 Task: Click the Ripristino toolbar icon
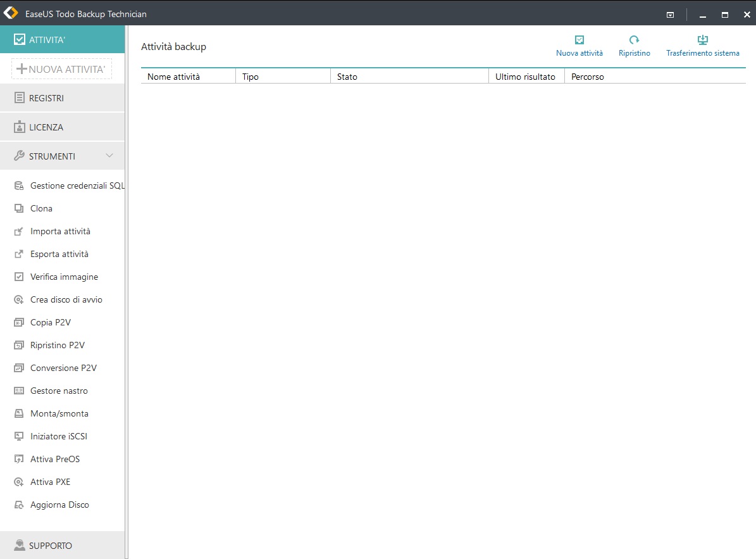tap(634, 40)
